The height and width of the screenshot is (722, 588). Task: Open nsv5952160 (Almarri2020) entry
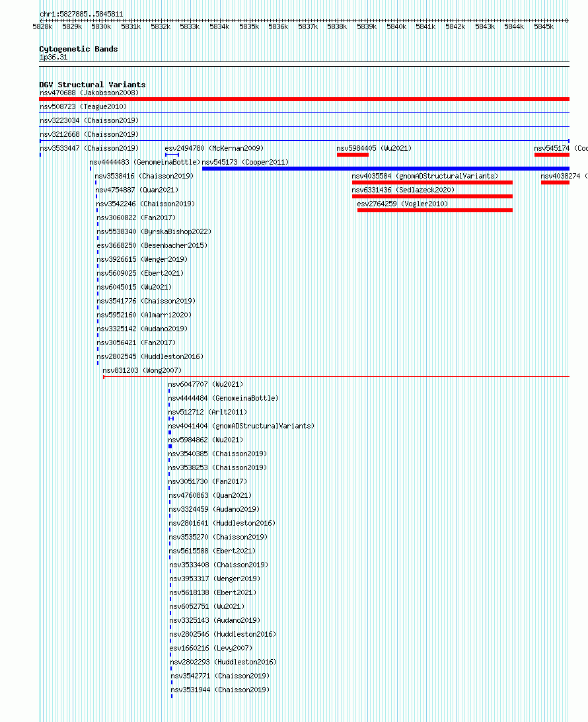click(x=144, y=315)
